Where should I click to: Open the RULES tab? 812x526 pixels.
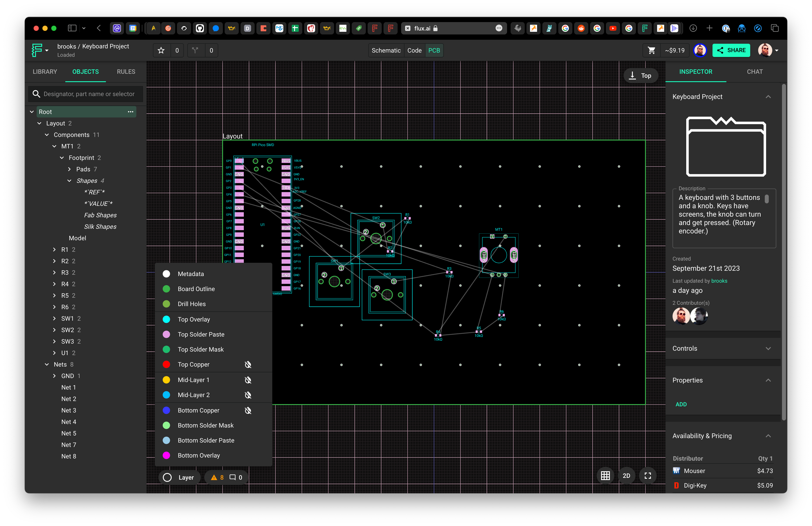coord(126,72)
